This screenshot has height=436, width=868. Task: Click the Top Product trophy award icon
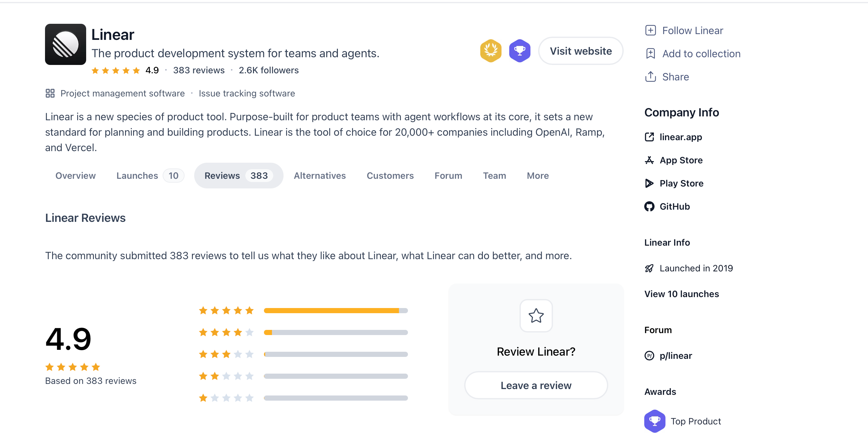[654, 421]
